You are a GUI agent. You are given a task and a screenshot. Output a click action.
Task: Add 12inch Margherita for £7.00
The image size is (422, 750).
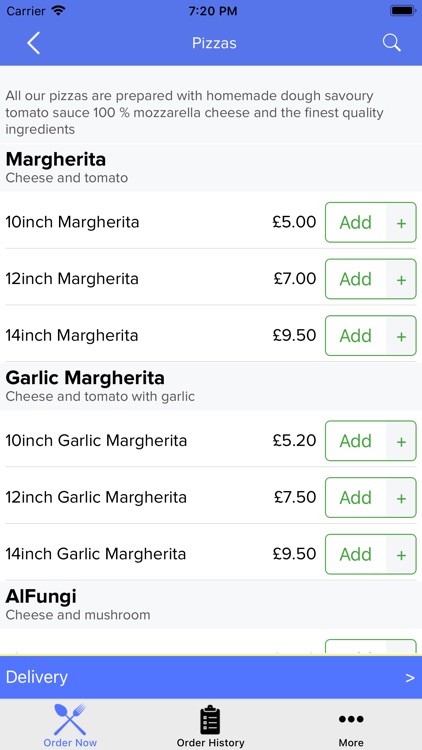tap(355, 279)
